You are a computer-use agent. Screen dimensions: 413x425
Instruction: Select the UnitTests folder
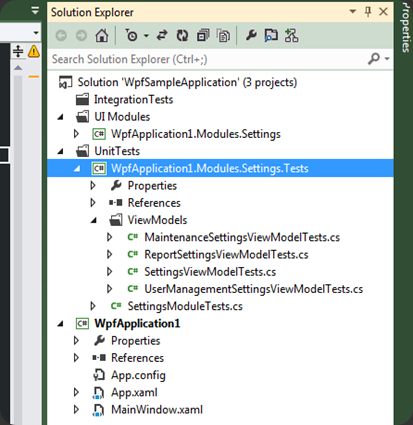pos(117,151)
